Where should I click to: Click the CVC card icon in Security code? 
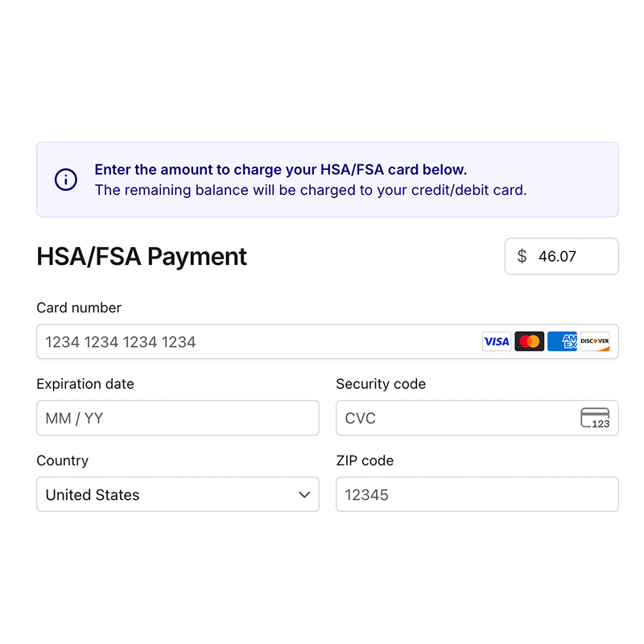(595, 418)
